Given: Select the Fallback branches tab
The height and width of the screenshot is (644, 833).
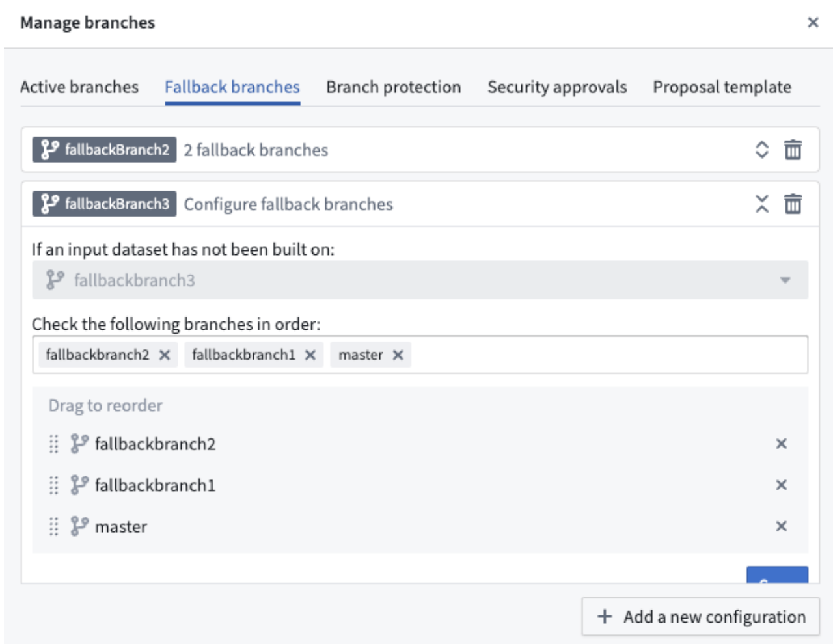Looking at the screenshot, I should pos(232,87).
